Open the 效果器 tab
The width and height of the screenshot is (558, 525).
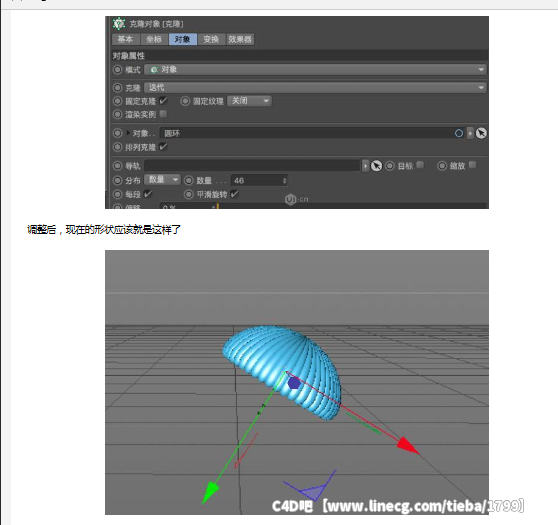240,39
